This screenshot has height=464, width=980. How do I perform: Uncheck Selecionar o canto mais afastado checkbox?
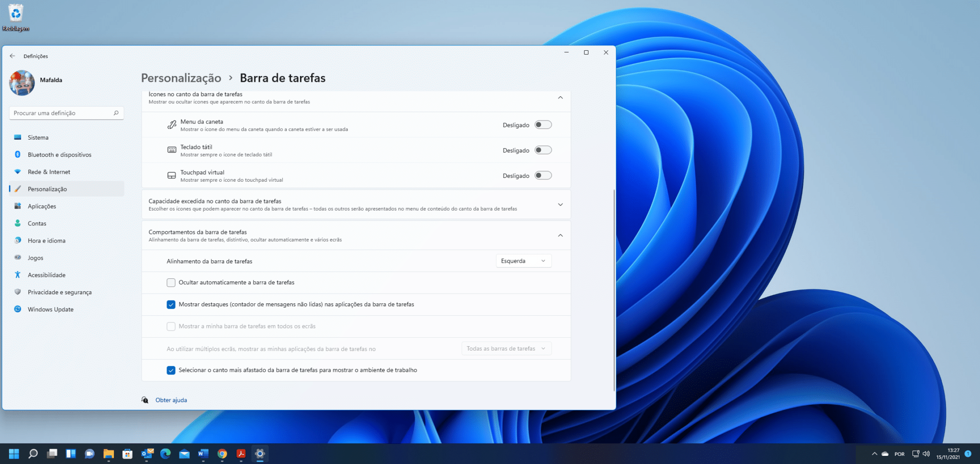(171, 370)
